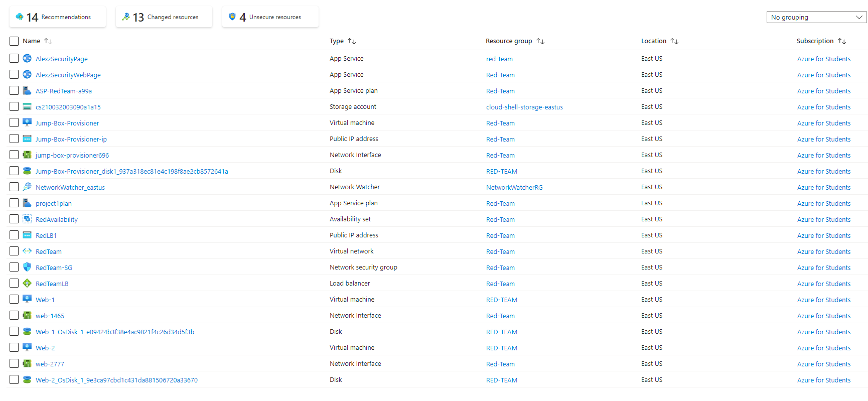The height and width of the screenshot is (401, 868).
Task: Click the network interface icon for web-2777
Action: 27,363
